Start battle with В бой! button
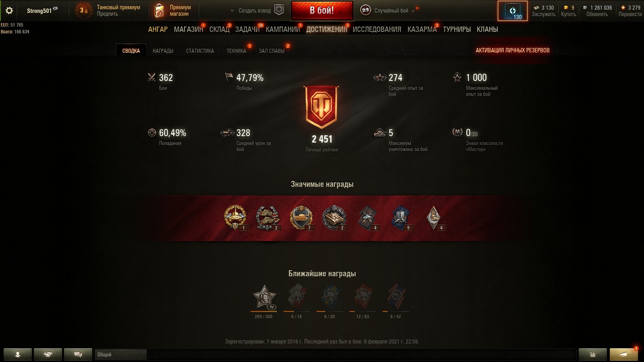This screenshot has height=362, width=644. [x=322, y=10]
